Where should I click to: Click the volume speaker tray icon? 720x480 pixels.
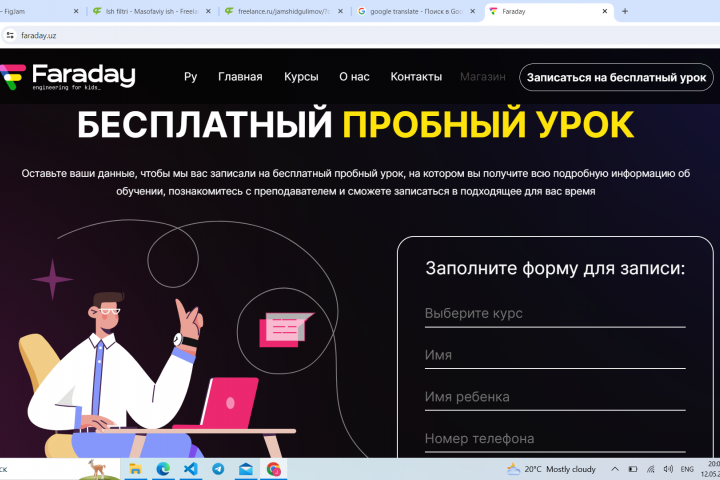point(668,469)
